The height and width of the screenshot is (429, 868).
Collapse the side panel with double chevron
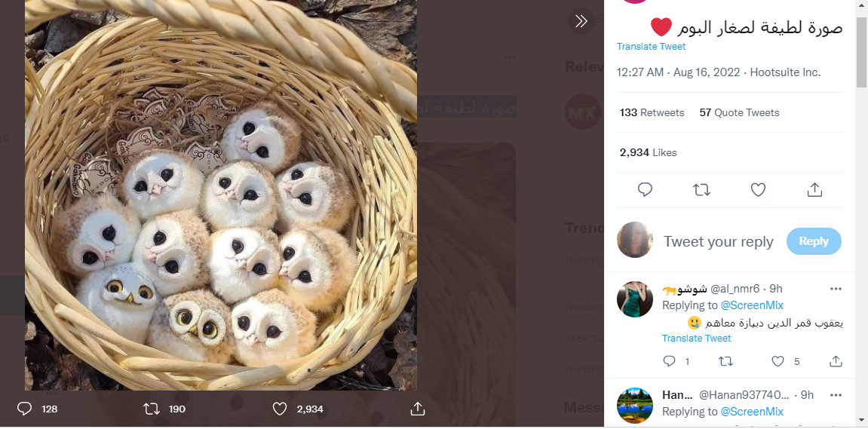pyautogui.click(x=581, y=21)
